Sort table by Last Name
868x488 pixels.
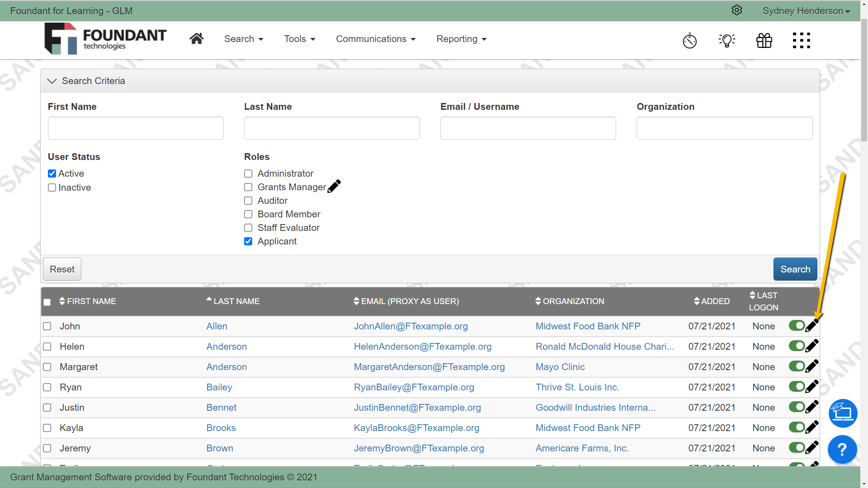click(233, 301)
